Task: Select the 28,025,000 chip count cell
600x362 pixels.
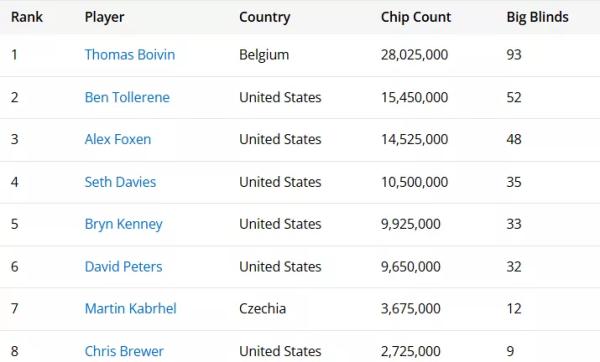Action: [414, 55]
